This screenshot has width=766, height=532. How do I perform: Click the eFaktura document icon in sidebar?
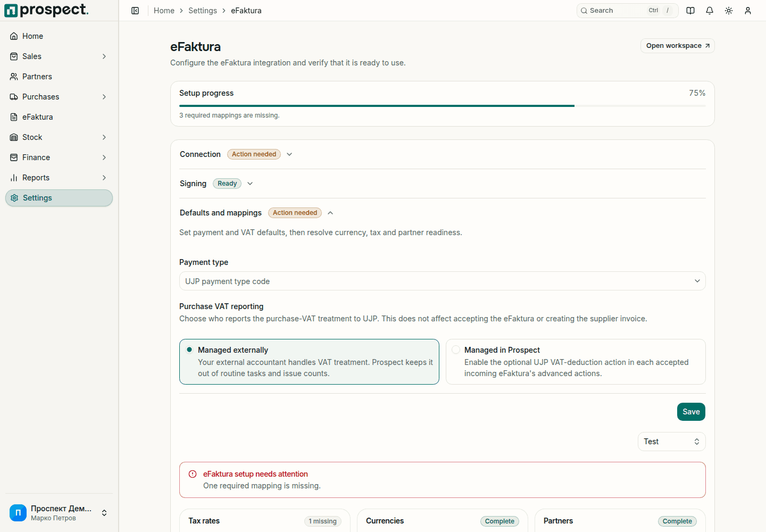coord(14,117)
